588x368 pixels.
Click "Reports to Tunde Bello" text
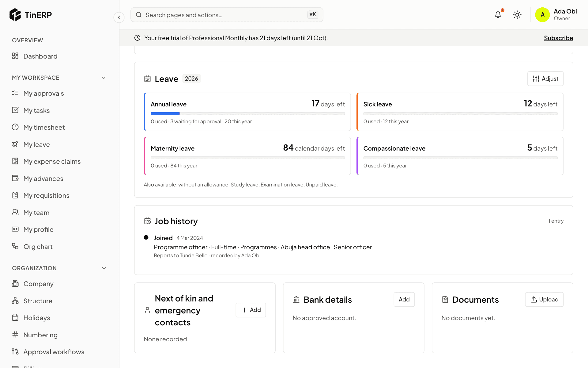(181, 255)
